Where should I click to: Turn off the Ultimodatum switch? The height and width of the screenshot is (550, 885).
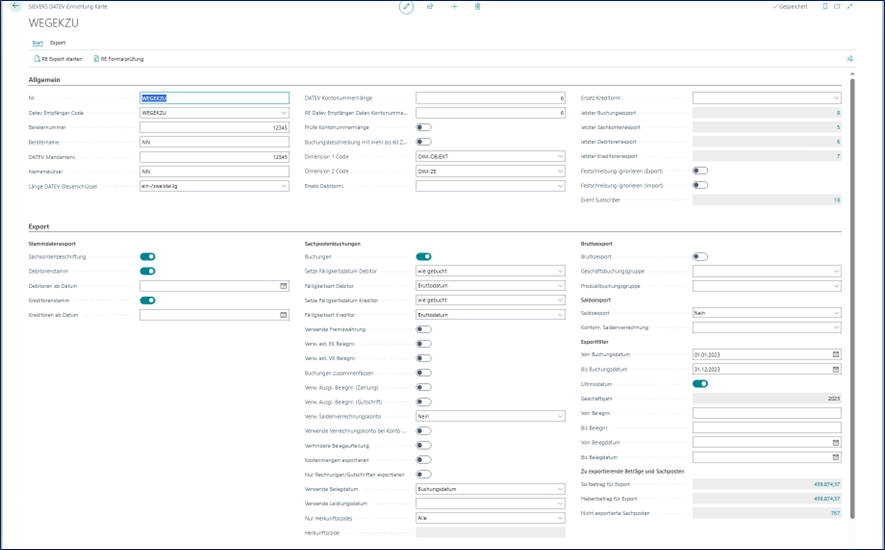click(x=700, y=383)
